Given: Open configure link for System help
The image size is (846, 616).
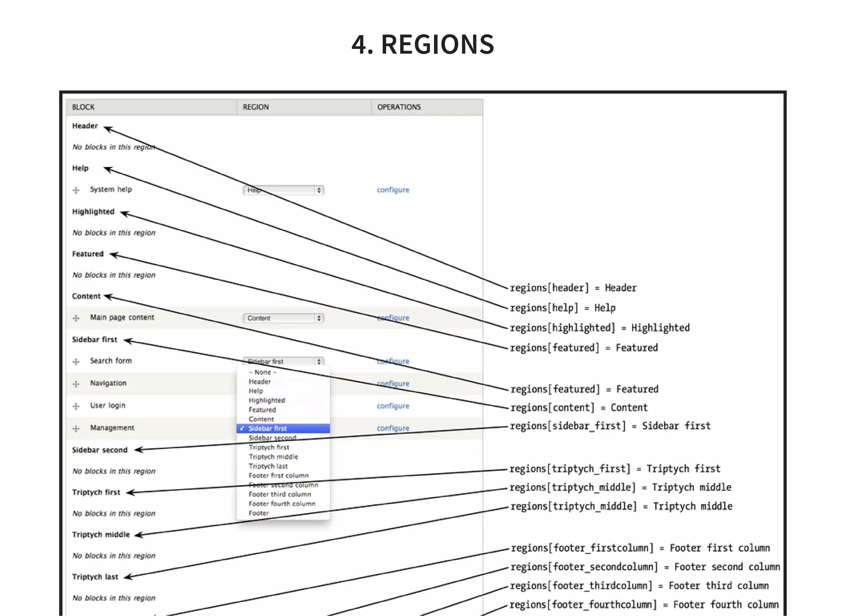Looking at the screenshot, I should 393,190.
